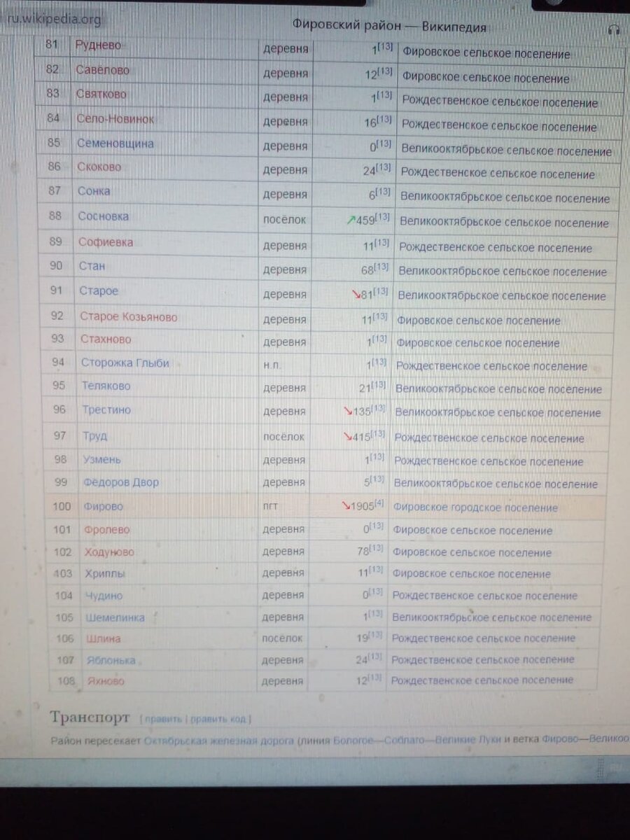The height and width of the screenshot is (840, 630).
Task: Click the Транспорт section heading
Action: [x=90, y=717]
